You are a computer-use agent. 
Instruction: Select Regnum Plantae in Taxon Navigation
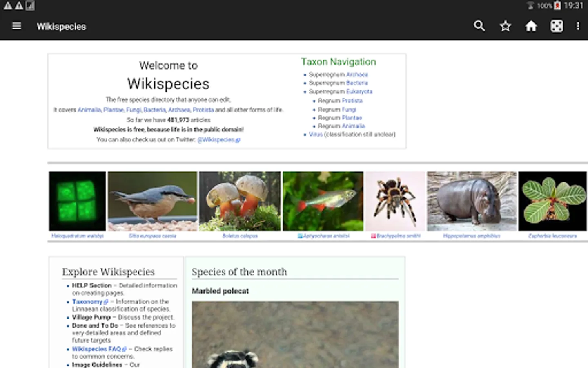point(352,118)
